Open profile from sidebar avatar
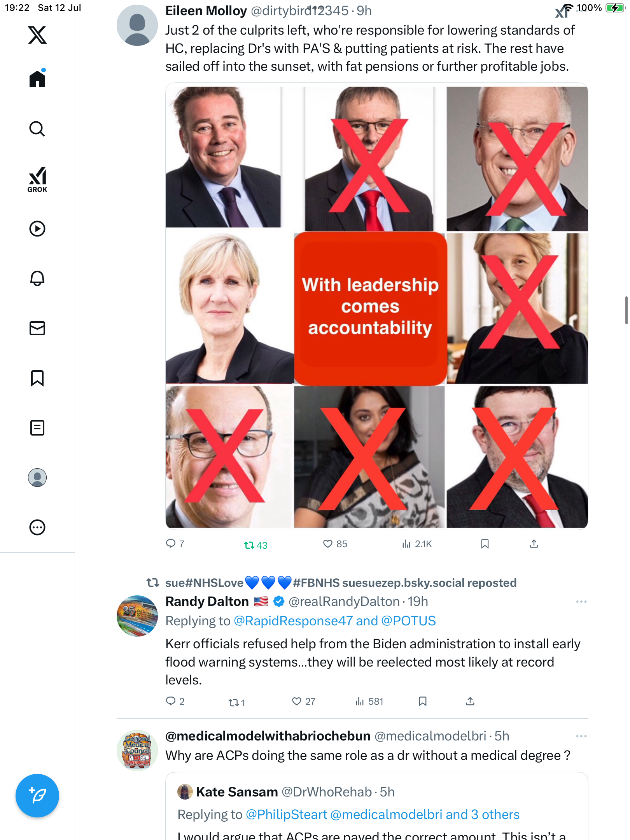The width and height of the screenshot is (630, 840). (37, 478)
